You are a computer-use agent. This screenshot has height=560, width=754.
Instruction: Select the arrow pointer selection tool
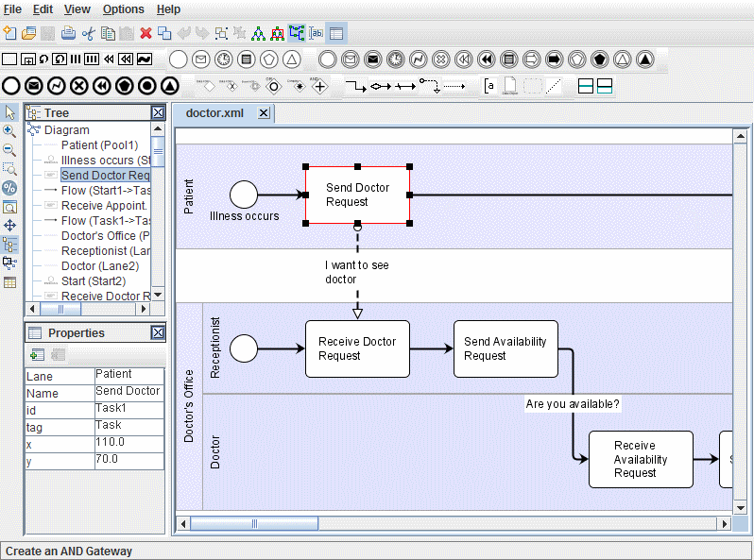click(9, 112)
